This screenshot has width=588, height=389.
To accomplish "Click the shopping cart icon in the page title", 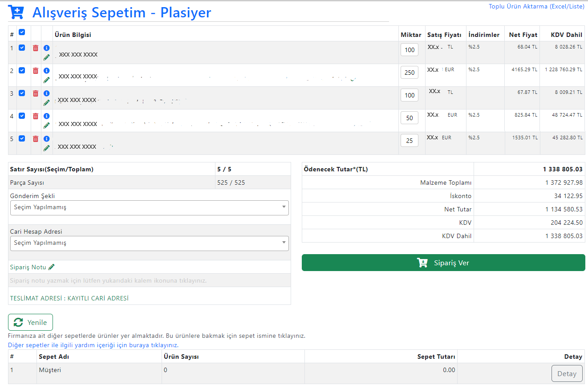I will [x=16, y=12].
